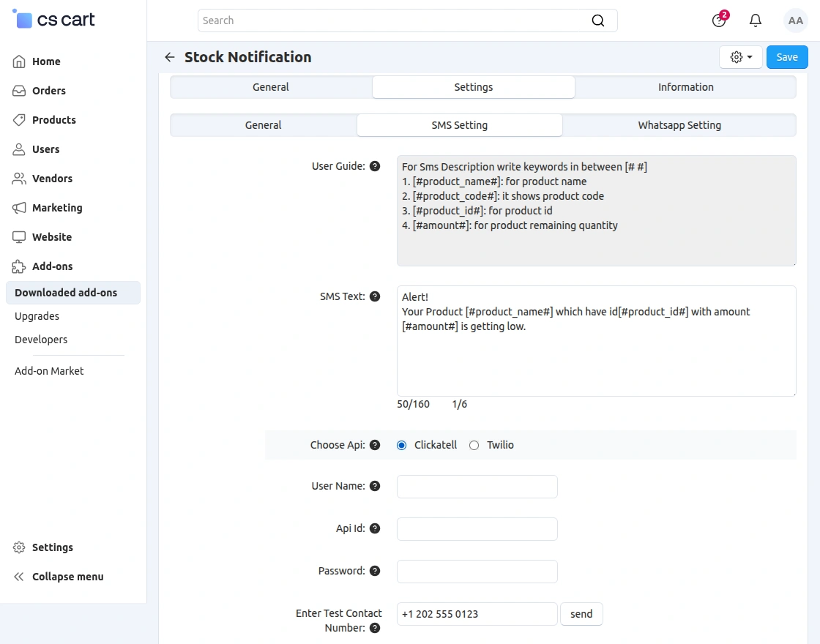Click inside the Api Id input field
The width and height of the screenshot is (820, 644).
tap(477, 528)
